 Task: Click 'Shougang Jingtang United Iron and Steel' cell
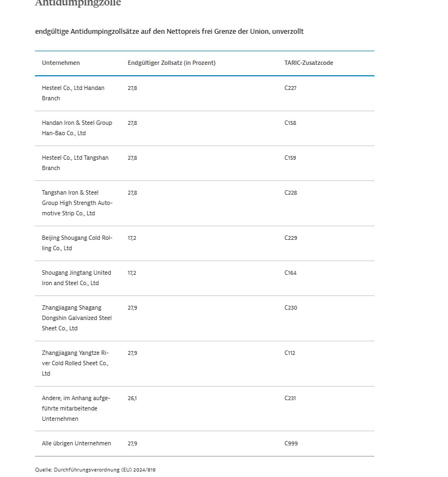click(x=76, y=278)
